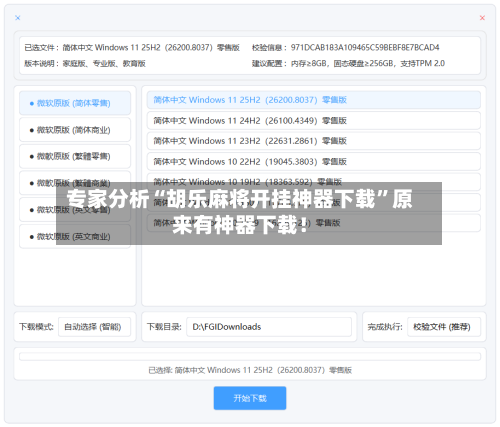Viewport: 500px width, 427px height.
Task: Click the 下载目录 D:\FGIDownloads field
Action: [269, 327]
